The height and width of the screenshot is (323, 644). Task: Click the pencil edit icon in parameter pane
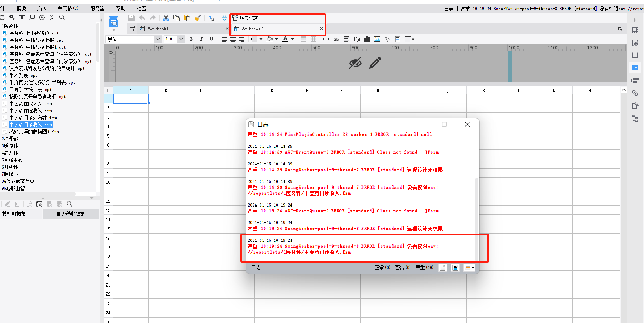[375, 63]
